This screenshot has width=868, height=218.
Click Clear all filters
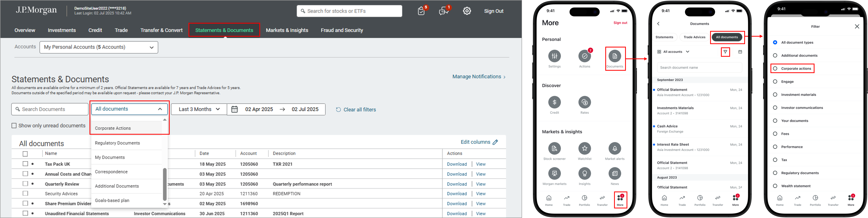tap(356, 110)
